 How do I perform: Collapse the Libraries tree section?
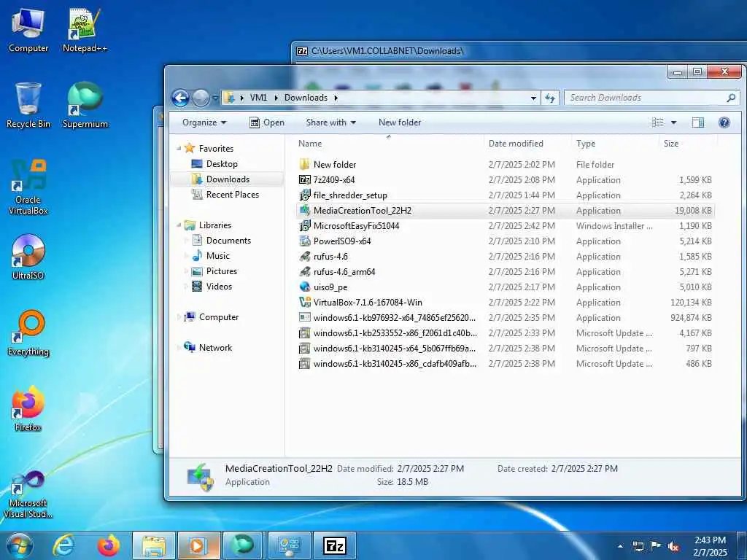tap(179, 225)
